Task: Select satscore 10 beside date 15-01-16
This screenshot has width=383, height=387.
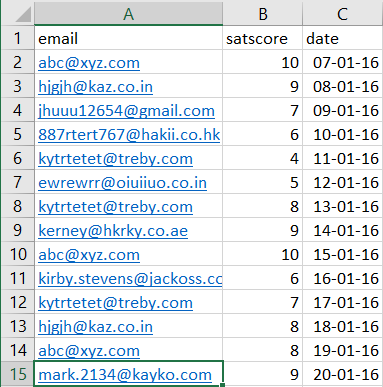Action: coord(263,254)
